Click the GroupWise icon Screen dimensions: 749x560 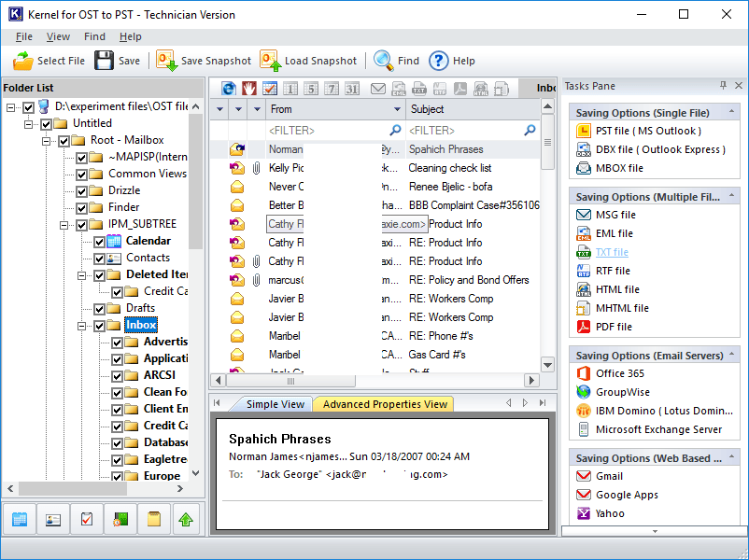pos(584,392)
